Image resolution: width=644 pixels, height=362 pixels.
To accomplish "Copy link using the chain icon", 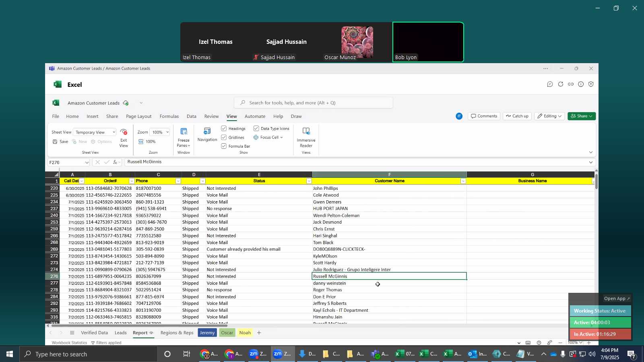I will [571, 84].
